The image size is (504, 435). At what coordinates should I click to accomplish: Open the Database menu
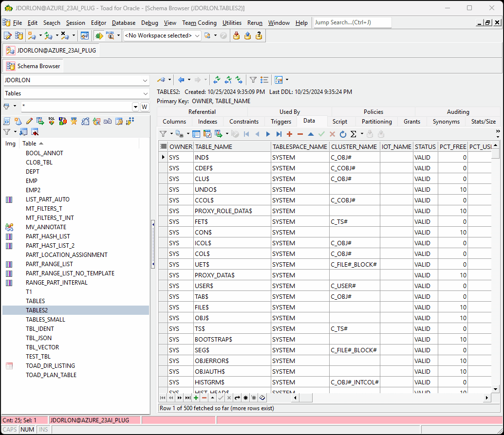[x=123, y=23]
